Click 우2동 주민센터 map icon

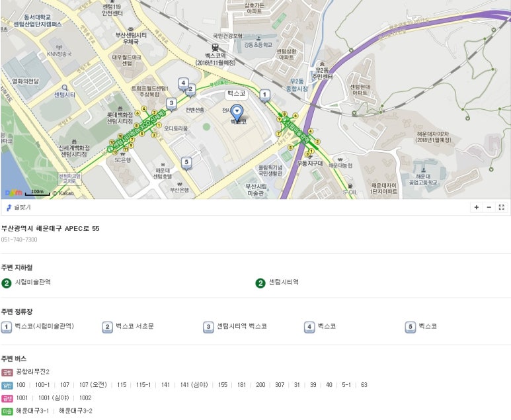tap(322, 64)
